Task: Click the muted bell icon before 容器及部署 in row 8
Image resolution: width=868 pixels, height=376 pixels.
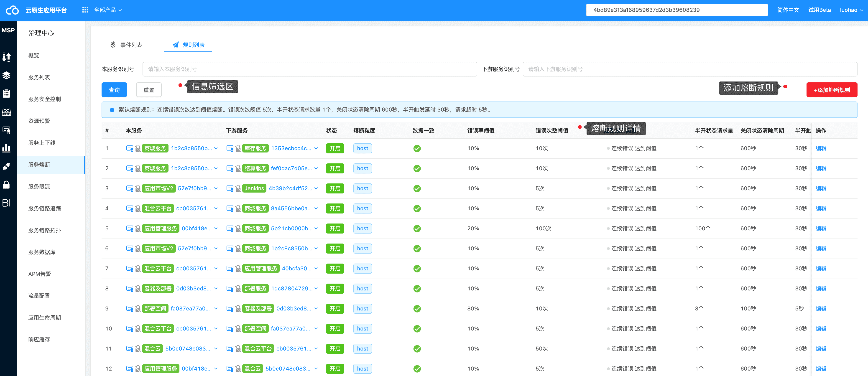Action: coord(138,289)
